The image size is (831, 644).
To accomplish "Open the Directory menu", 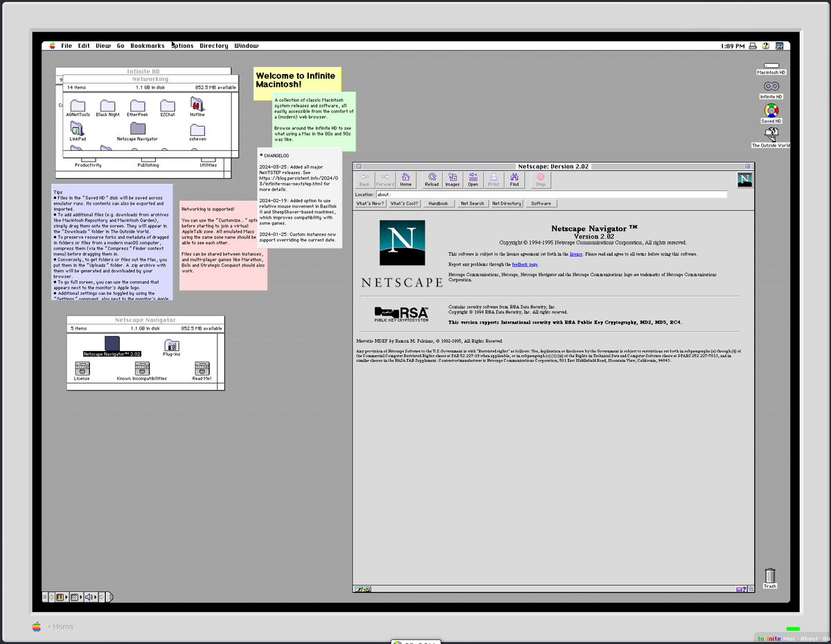I will 214,46.
